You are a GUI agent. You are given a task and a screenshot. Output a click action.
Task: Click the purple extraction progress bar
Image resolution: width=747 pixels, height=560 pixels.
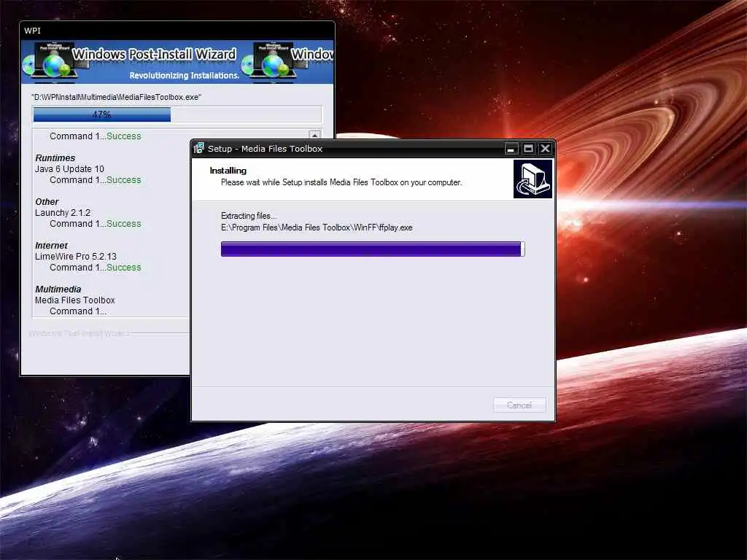pos(373,249)
